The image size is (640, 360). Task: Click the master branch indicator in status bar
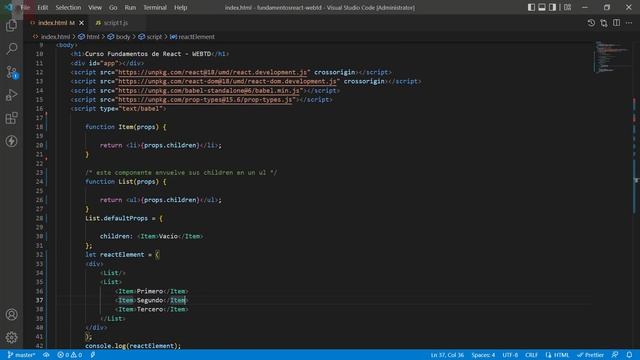[21, 355]
